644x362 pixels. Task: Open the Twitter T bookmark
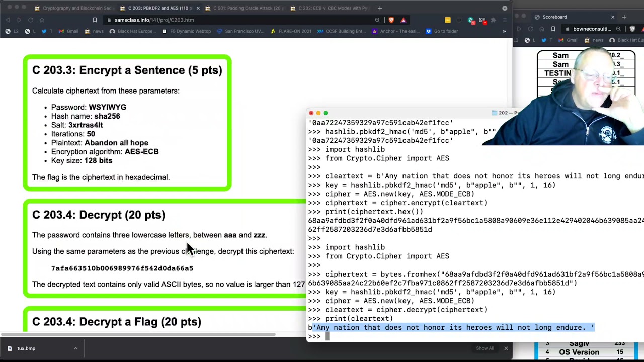(x=47, y=31)
